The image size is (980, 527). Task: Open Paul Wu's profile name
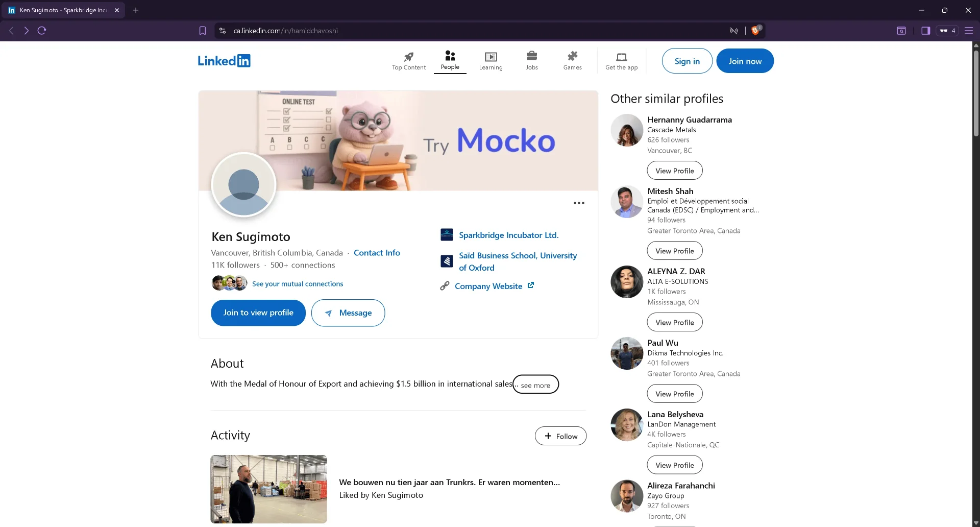tap(663, 343)
